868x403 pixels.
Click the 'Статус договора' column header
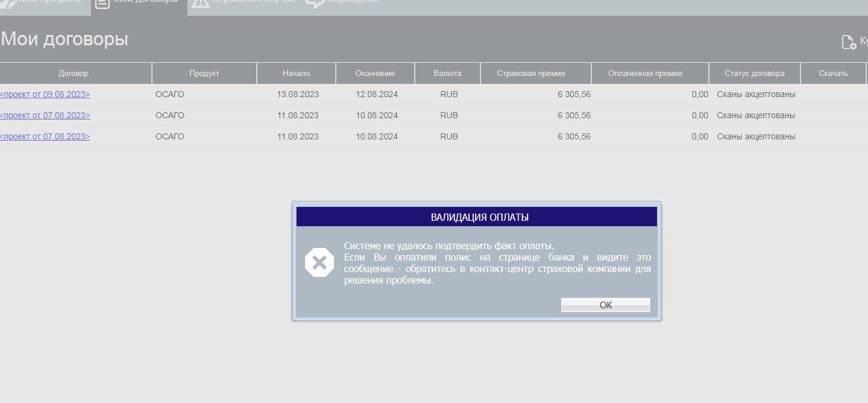click(x=754, y=74)
